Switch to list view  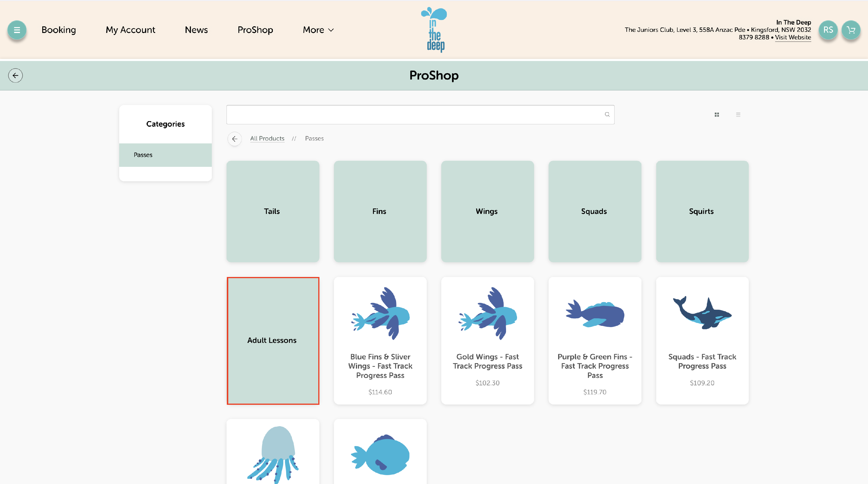pyautogui.click(x=738, y=114)
